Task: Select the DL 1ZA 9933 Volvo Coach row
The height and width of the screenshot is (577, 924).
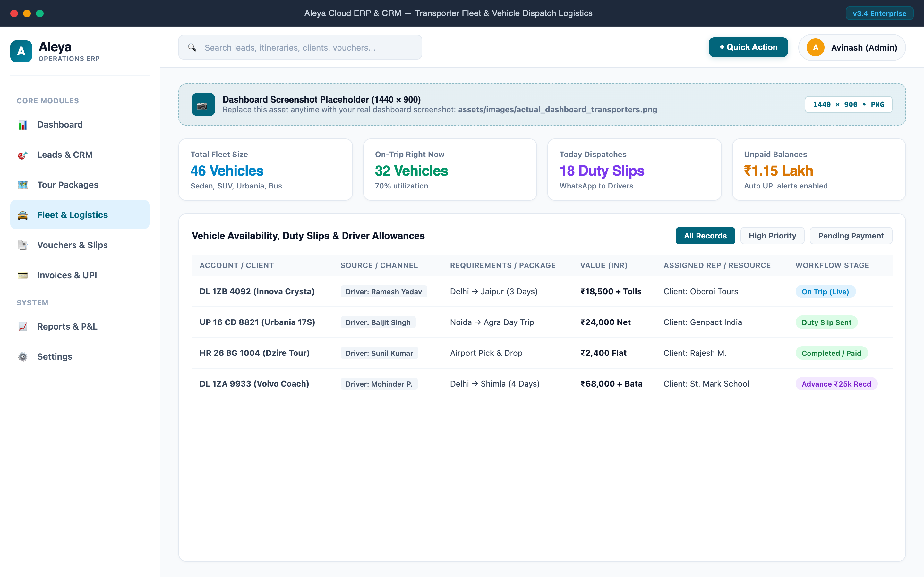Action: click(542, 384)
